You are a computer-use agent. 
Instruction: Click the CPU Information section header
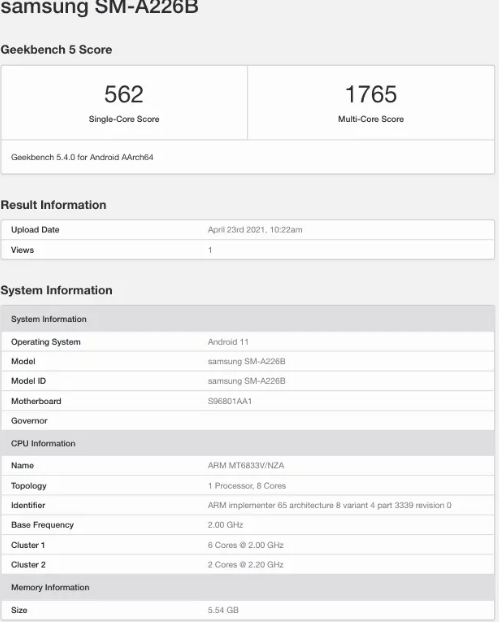point(248,443)
